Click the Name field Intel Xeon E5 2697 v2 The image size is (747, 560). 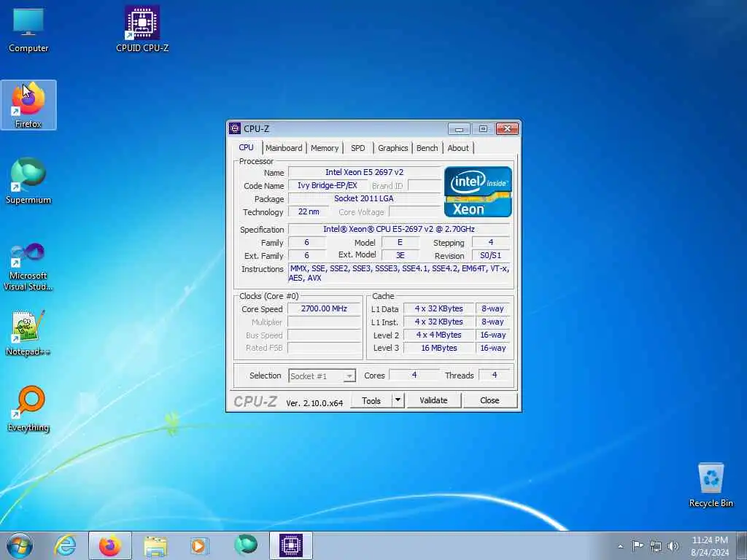[365, 172]
